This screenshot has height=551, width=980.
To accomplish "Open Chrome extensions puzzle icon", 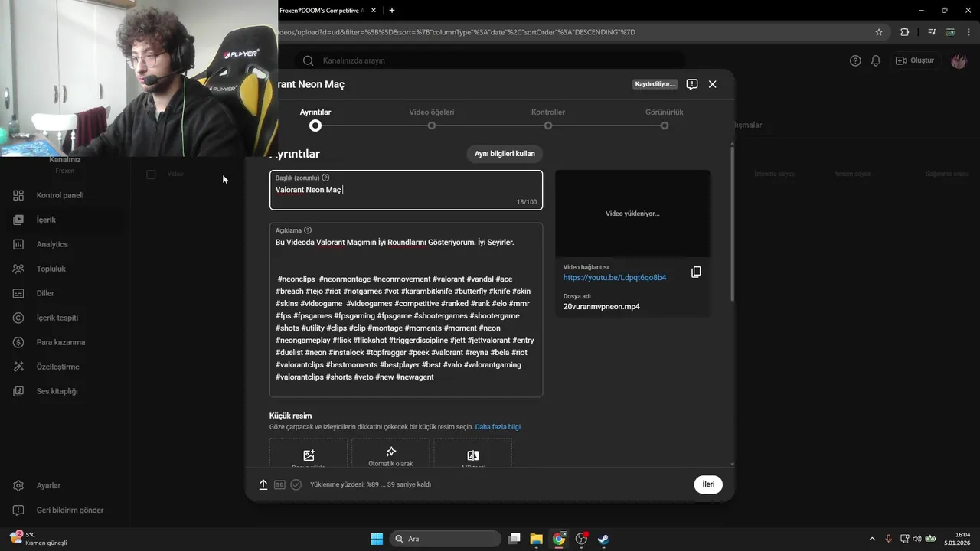I will tap(905, 32).
